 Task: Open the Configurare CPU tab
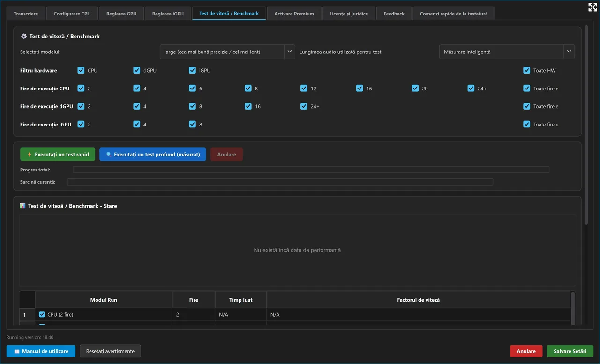[x=72, y=14]
